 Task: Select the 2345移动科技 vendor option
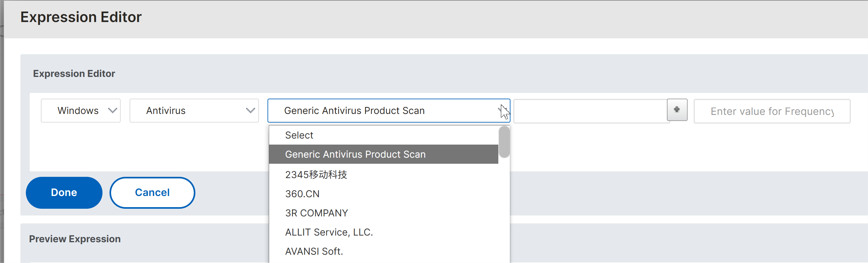383,175
